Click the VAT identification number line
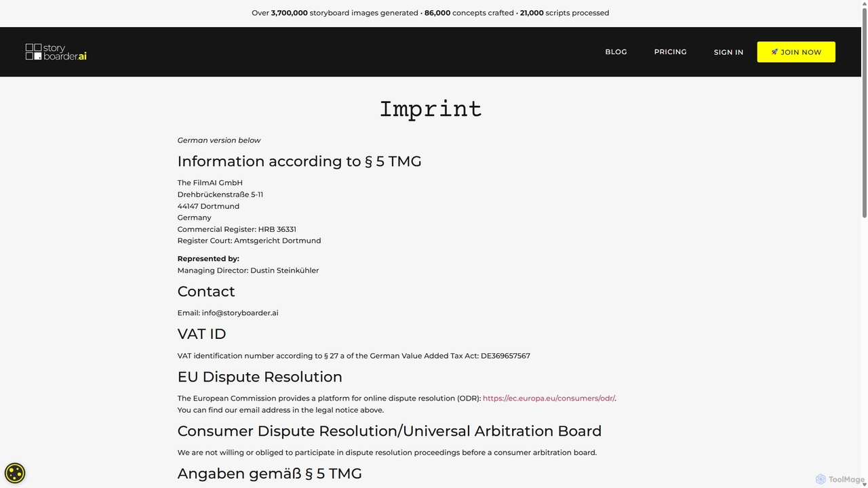The height and width of the screenshot is (488, 868). (x=353, y=356)
